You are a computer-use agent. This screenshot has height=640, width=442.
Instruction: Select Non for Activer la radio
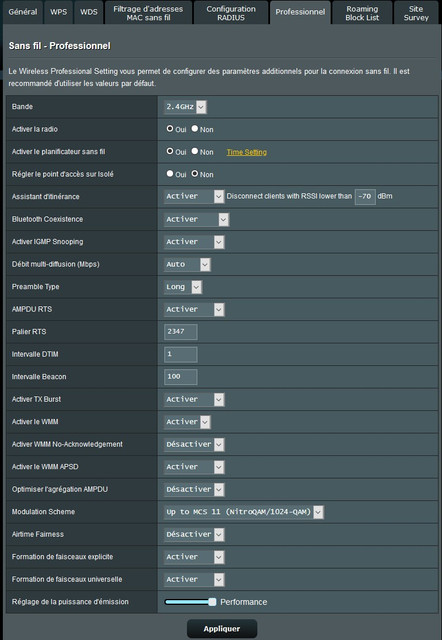pos(195,129)
